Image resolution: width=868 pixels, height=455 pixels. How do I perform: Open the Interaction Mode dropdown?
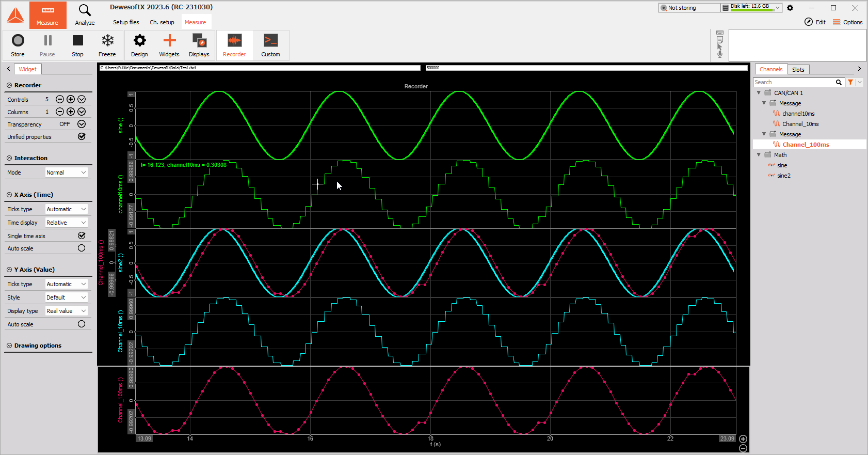67,172
